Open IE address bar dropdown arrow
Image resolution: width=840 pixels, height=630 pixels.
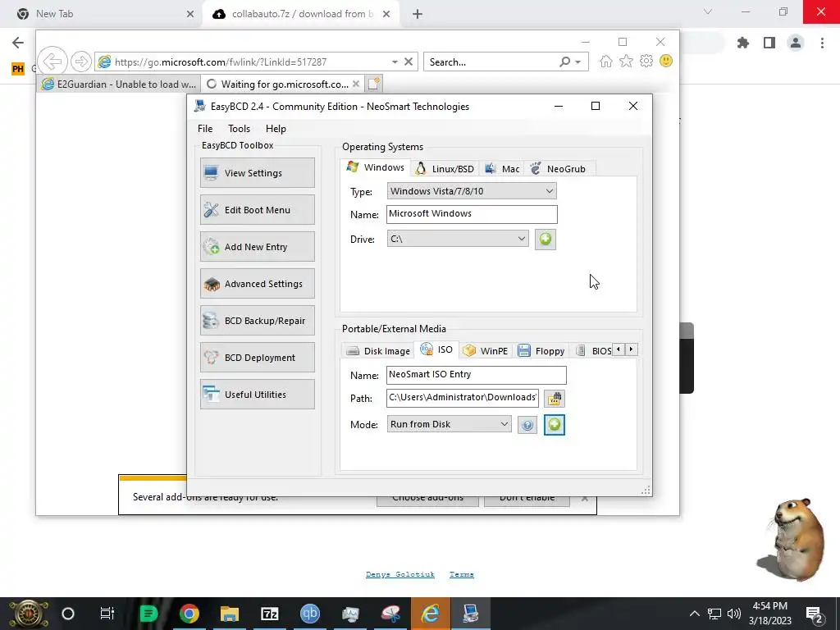point(395,62)
